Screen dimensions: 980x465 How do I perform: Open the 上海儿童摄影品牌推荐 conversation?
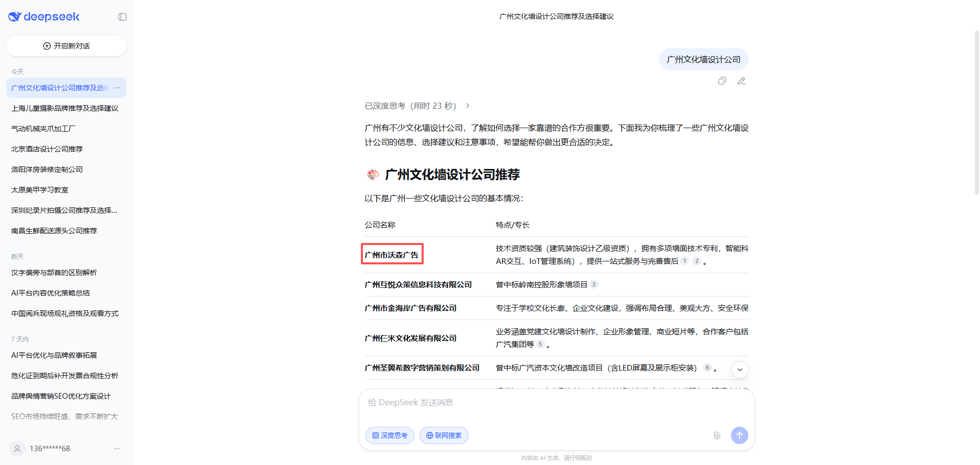click(x=65, y=108)
